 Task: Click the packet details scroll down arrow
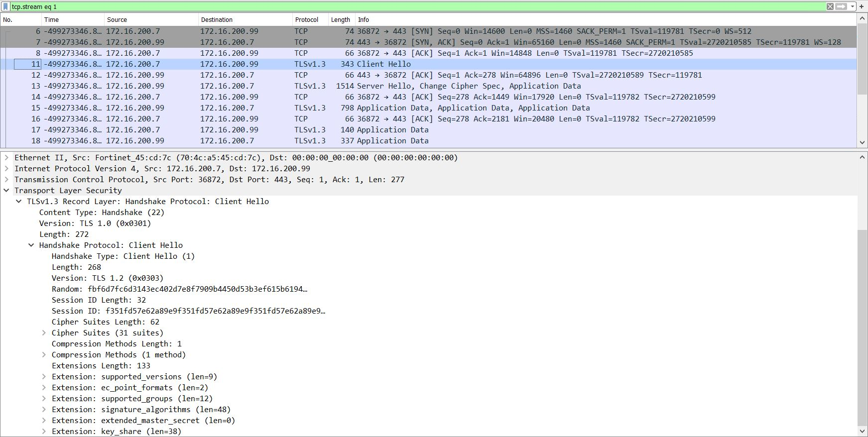pos(862,432)
